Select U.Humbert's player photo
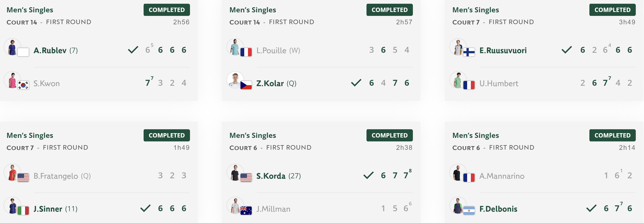The height and width of the screenshot is (223, 644). (x=458, y=80)
